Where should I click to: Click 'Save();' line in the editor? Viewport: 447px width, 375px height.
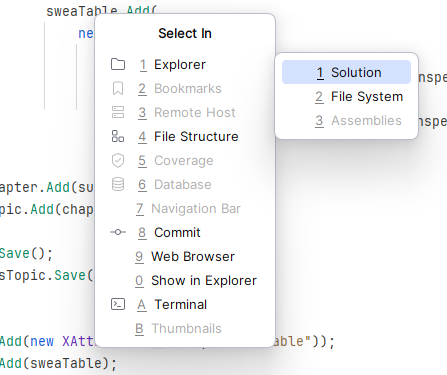click(26, 253)
